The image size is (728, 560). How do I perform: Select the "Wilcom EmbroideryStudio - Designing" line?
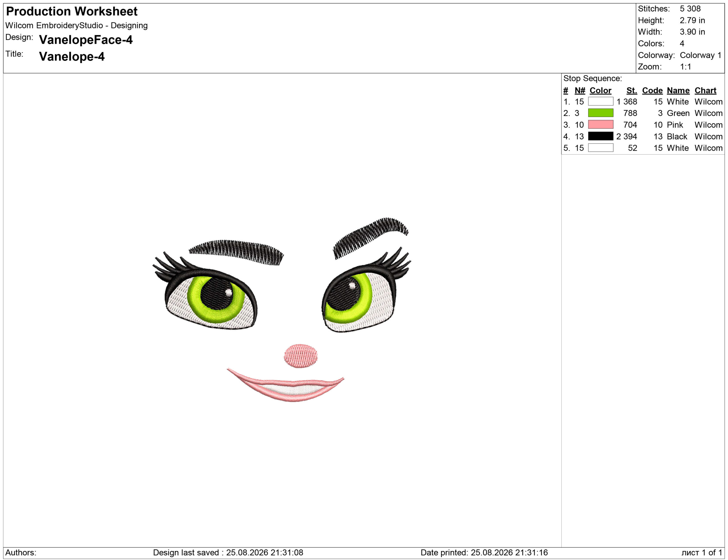coord(76,26)
